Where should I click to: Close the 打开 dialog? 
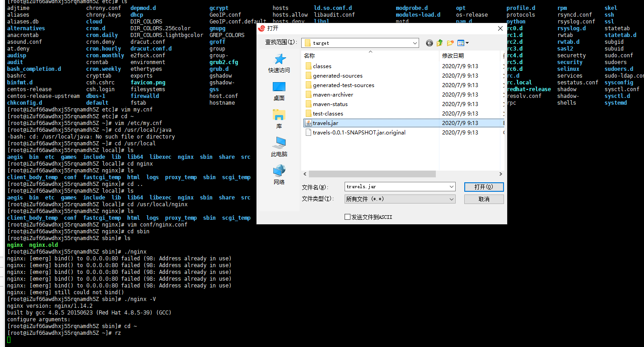[x=500, y=28]
